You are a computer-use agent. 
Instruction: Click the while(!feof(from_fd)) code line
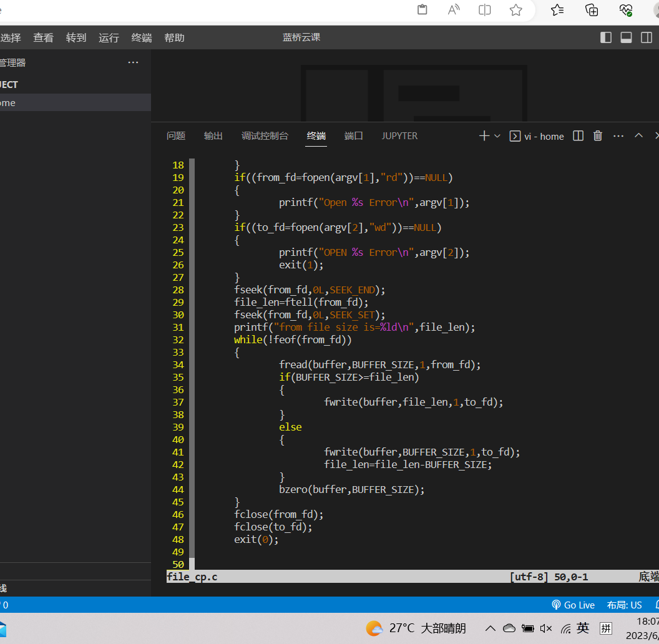(x=293, y=339)
